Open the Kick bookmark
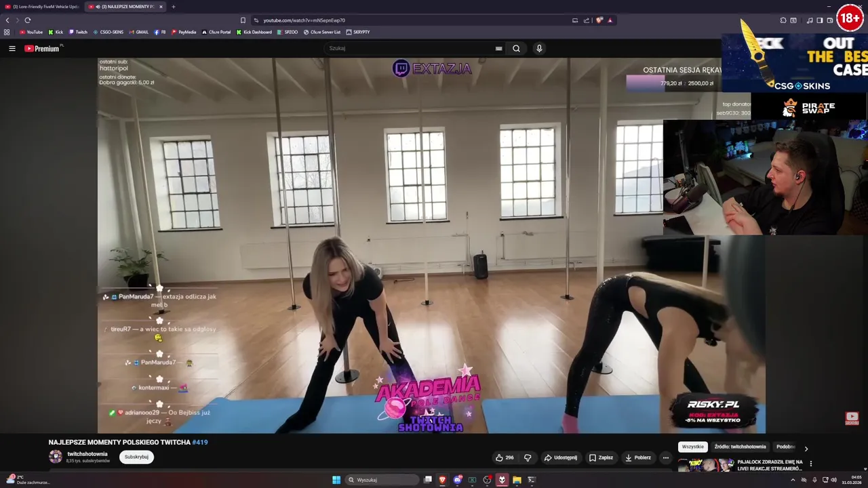Image resolution: width=868 pixels, height=488 pixels. coord(56,32)
